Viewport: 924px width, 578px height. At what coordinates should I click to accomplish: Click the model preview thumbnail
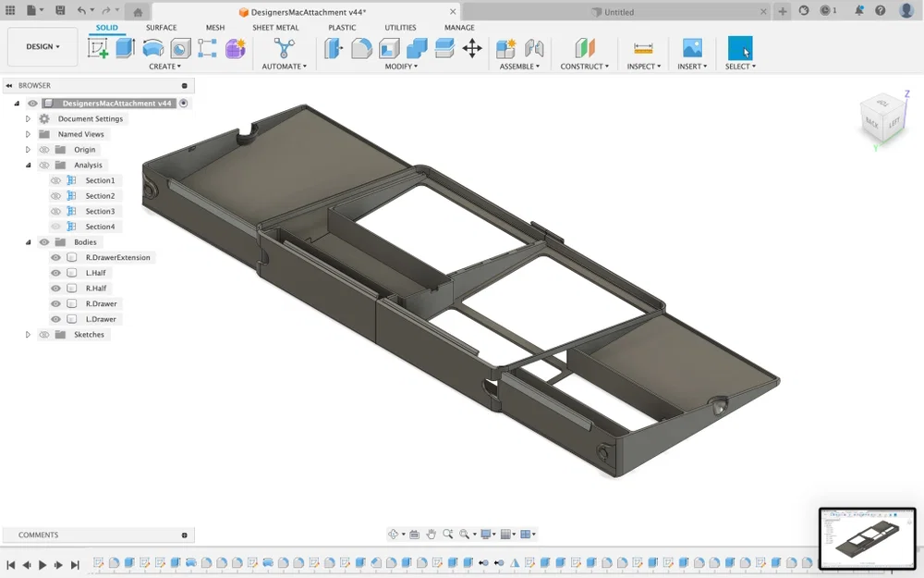pyautogui.click(x=868, y=539)
